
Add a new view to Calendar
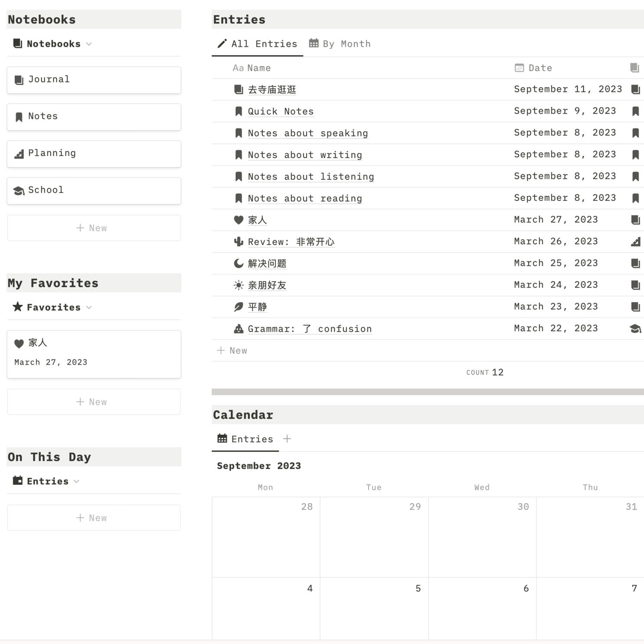(287, 439)
